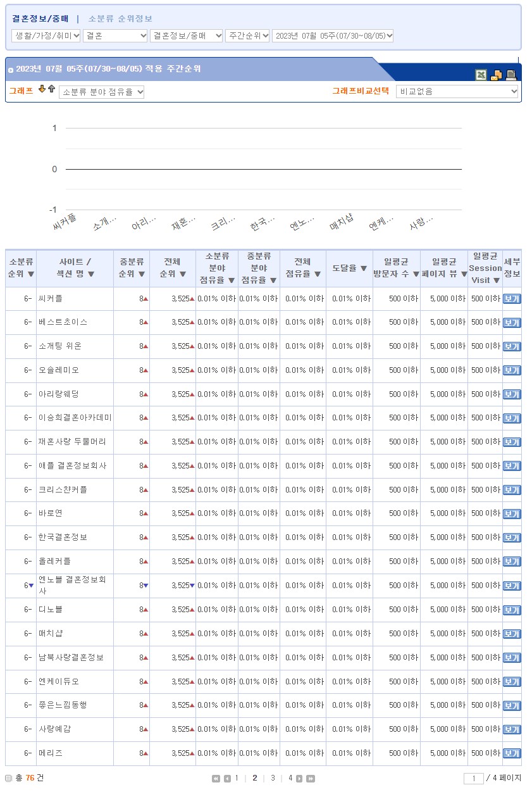Image resolution: width=532 pixels, height=804 pixels.
Task: Sort by 도달율 column arrow
Action: pyautogui.click(x=364, y=268)
